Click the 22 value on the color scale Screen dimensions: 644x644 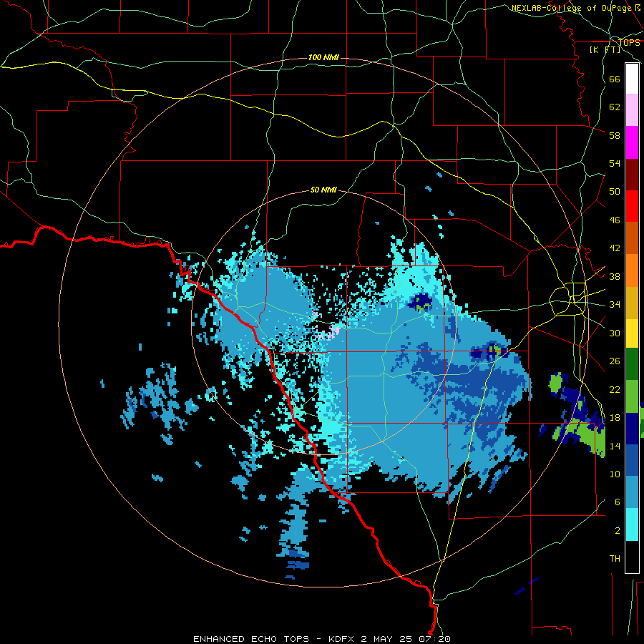point(615,389)
